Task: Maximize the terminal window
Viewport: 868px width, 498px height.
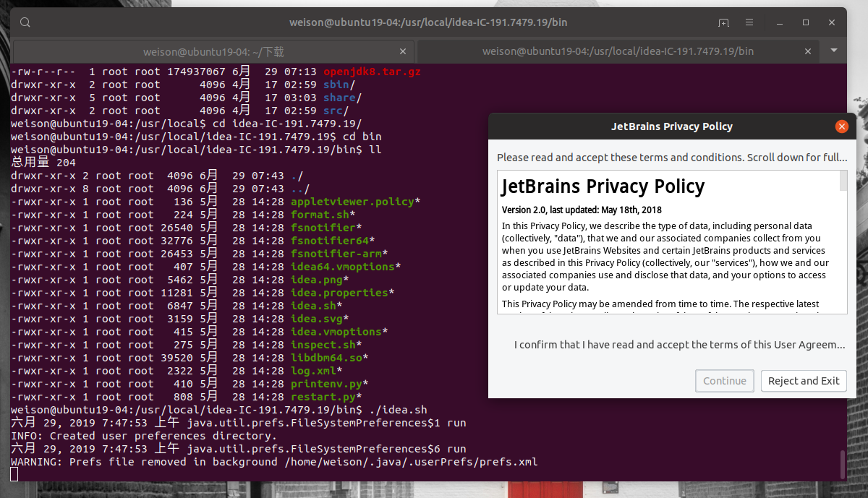Action: click(x=806, y=22)
